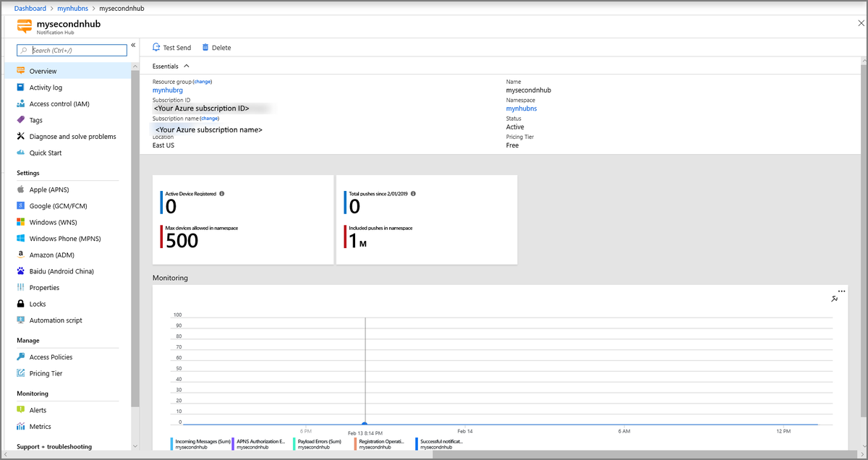
Task: Click the Windows (WNS) logo icon
Action: (21, 222)
